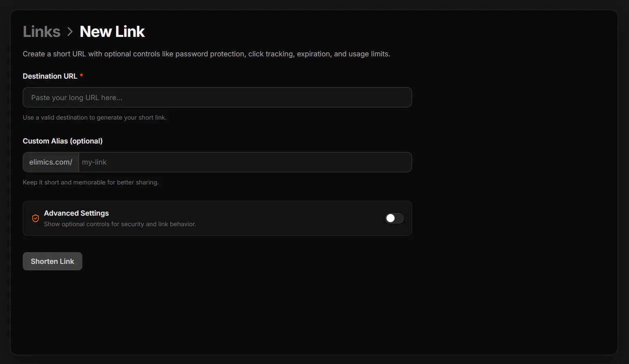
Task: Enable the Advanced Settings toggle
Action: [394, 218]
